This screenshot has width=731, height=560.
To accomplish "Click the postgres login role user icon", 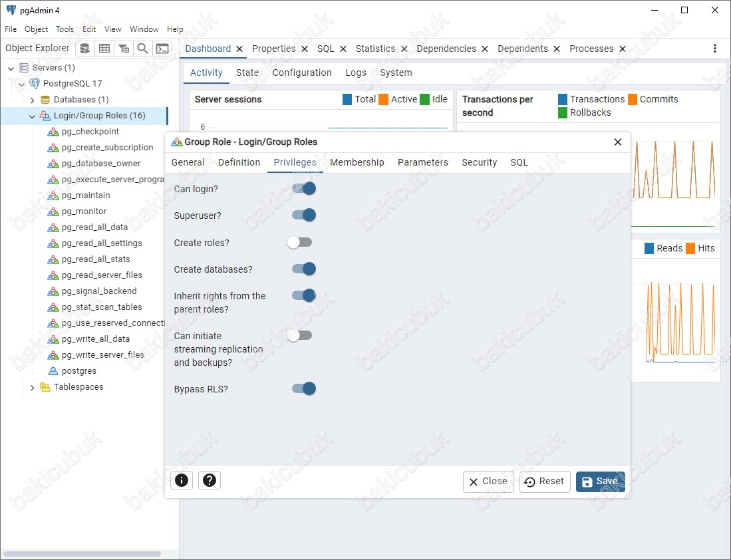I will point(53,371).
